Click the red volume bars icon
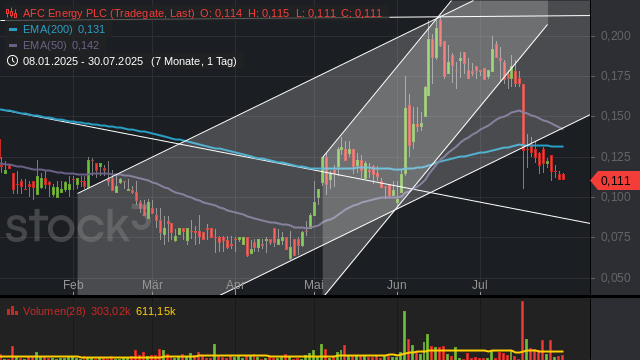The height and width of the screenshot is (360, 640). [12, 311]
